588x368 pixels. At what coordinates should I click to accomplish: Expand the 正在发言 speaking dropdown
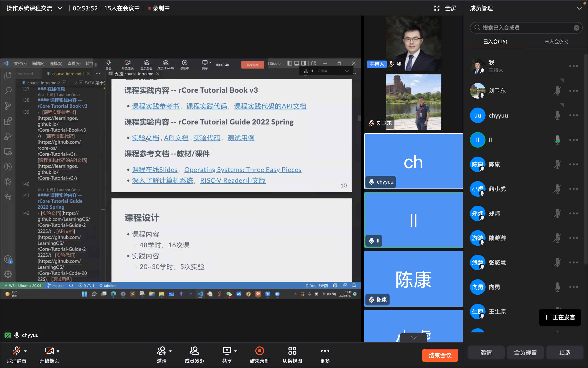(x=347, y=71)
